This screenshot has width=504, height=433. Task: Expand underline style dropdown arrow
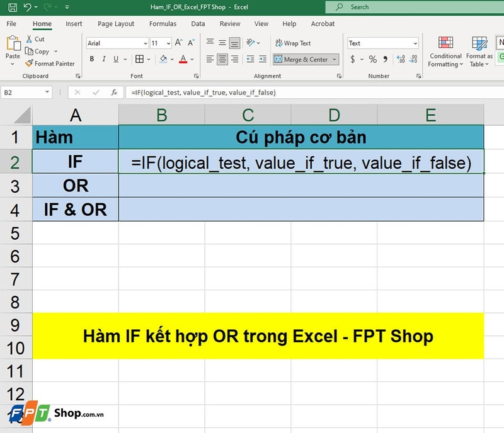(125, 59)
